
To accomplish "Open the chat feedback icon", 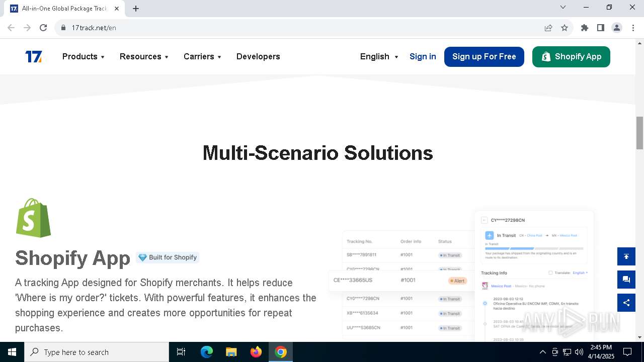I will (x=626, y=280).
